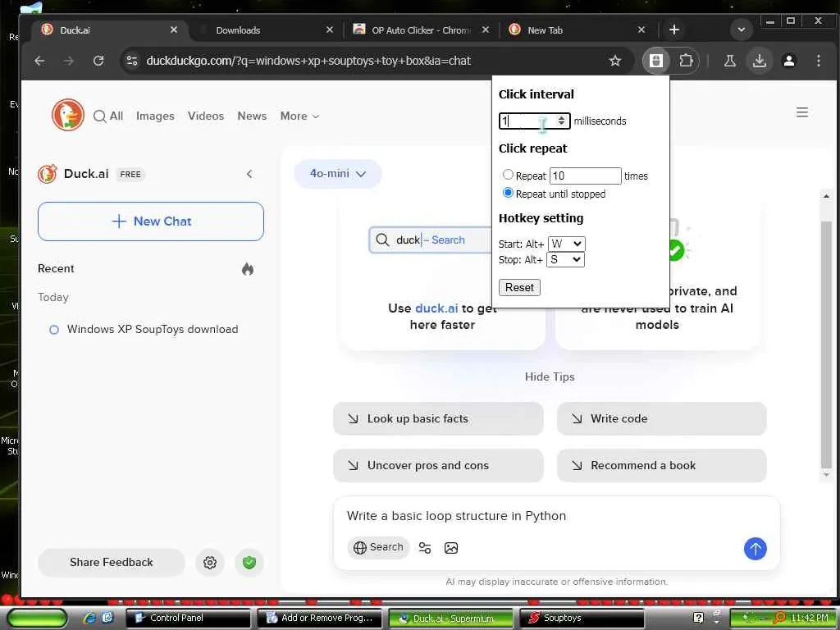Screen dimensions: 840x630
Task: Switch to All search results
Action: 108,116
